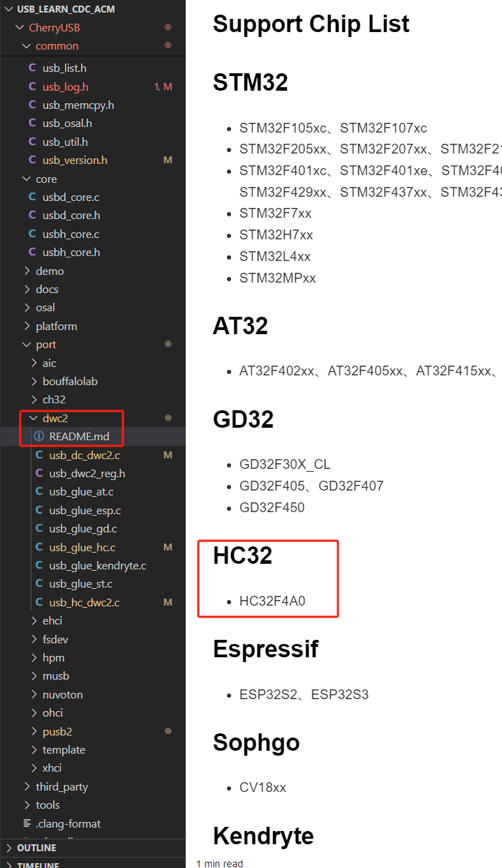The height and width of the screenshot is (868, 502).
Task: Expand the pusb2 folder
Action: coord(34,731)
